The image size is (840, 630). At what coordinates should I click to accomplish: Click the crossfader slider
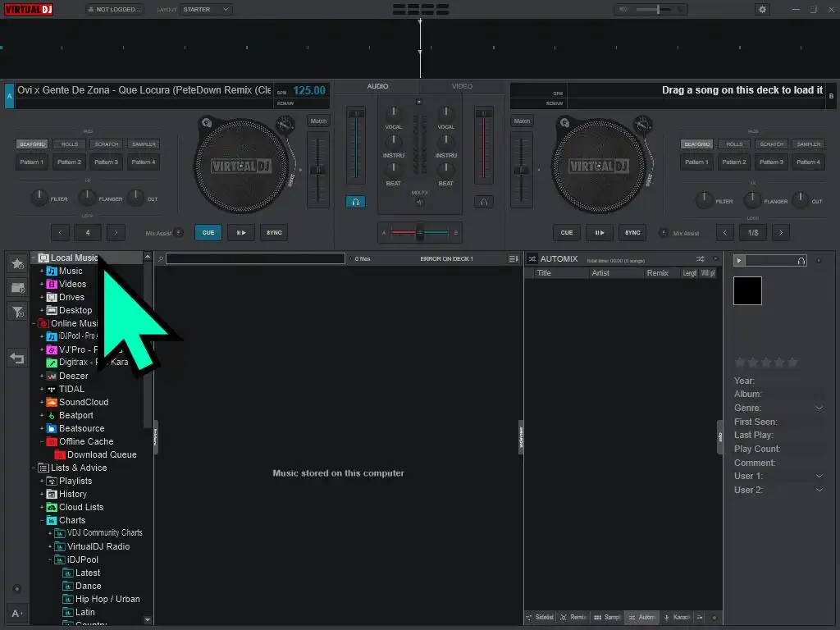click(419, 232)
